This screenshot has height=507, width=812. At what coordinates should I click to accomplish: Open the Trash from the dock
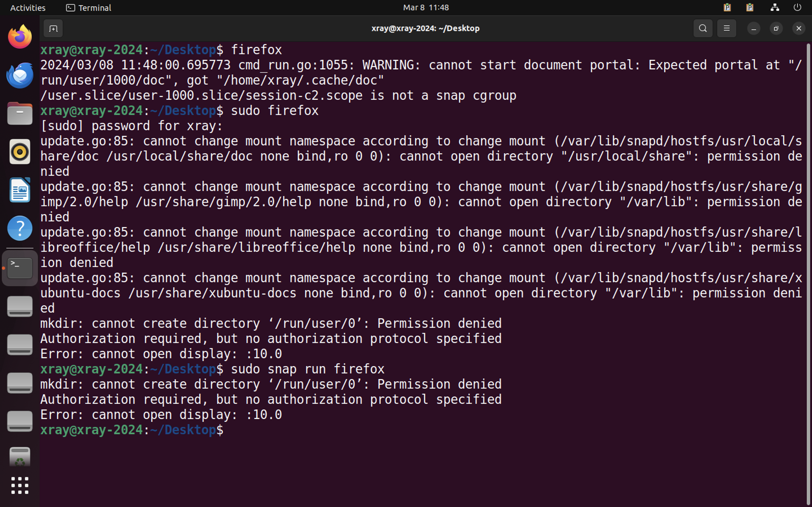point(20,456)
